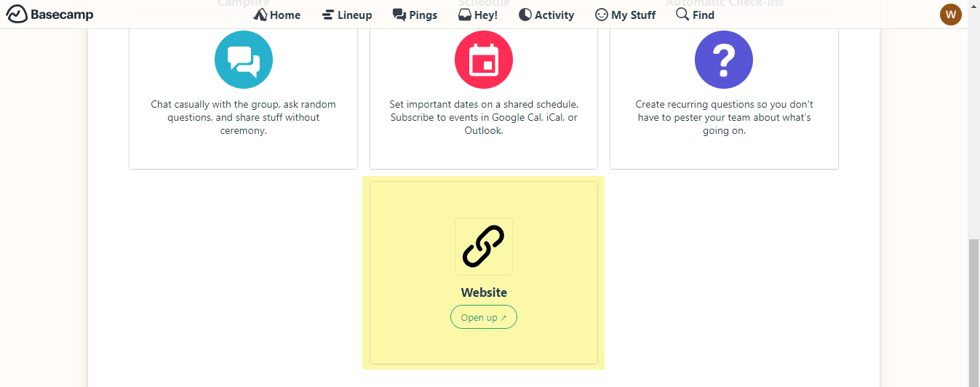The image size is (980, 387).
Task: Click the vertical scrollbar thumb
Action: pos(973,313)
